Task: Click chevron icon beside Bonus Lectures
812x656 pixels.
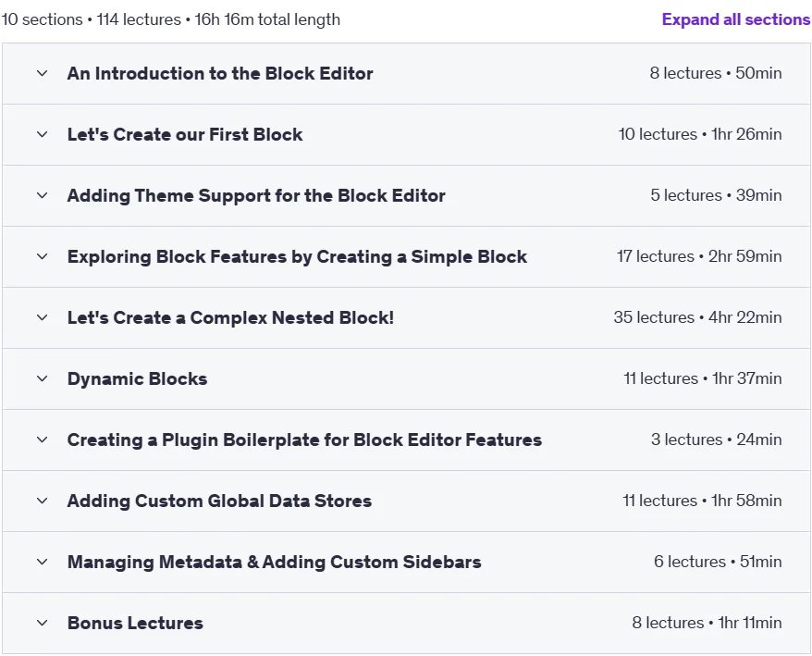Action: [x=43, y=624]
